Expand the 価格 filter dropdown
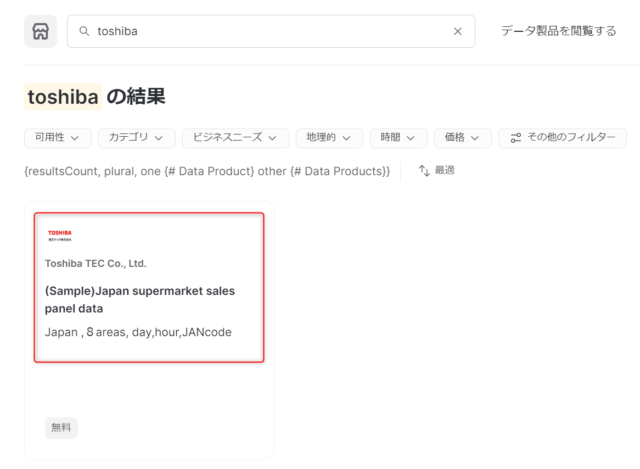 tap(462, 138)
